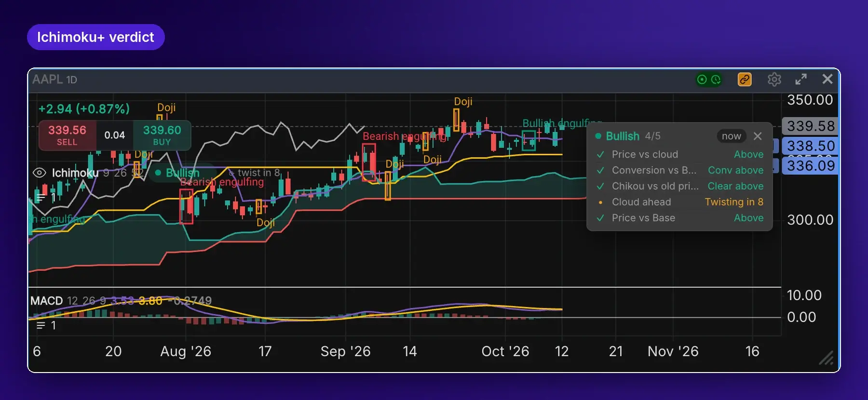The image size is (868, 400).
Task: Grab the resize handle in the chart corner
Action: 827,358
